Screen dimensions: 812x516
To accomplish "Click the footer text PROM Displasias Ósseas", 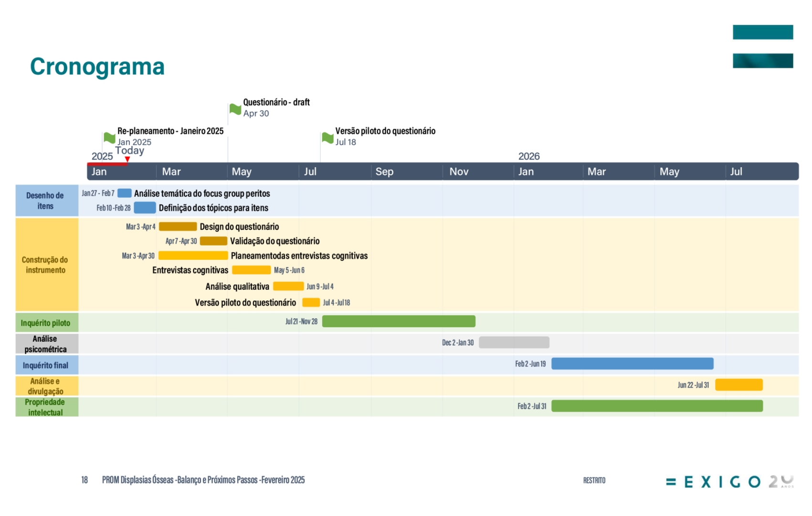I will (203, 480).
